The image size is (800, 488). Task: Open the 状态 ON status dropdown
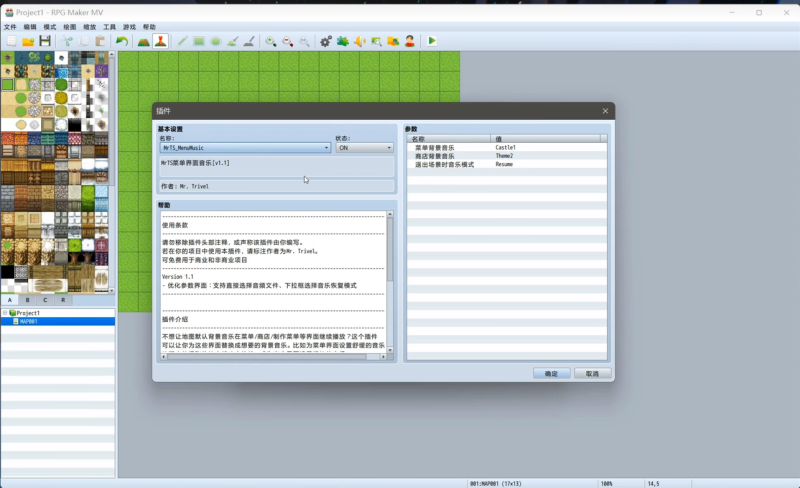pos(364,148)
